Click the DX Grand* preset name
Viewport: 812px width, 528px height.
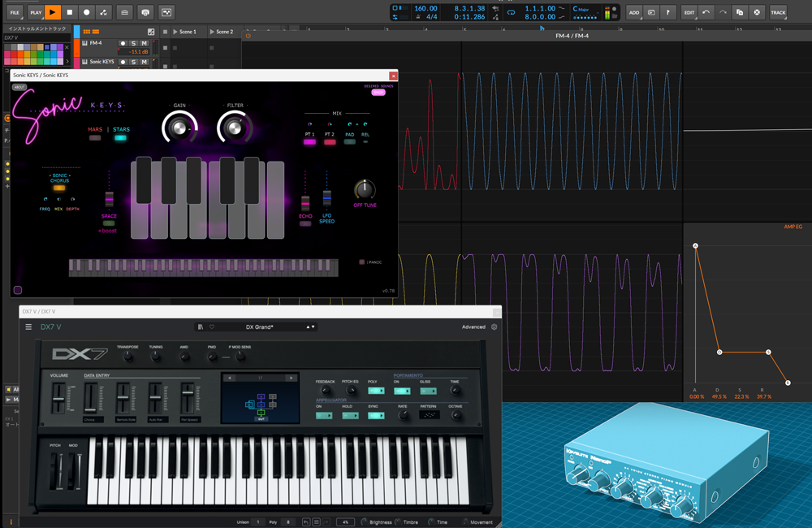260,327
